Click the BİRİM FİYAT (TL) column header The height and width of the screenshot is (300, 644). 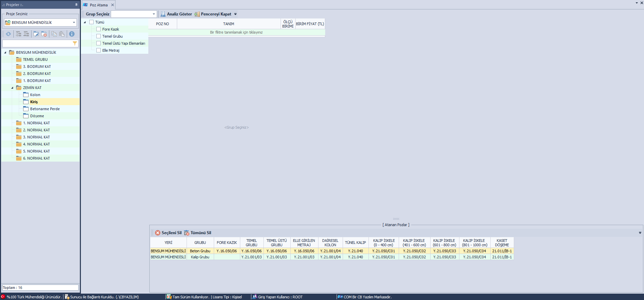pos(310,24)
